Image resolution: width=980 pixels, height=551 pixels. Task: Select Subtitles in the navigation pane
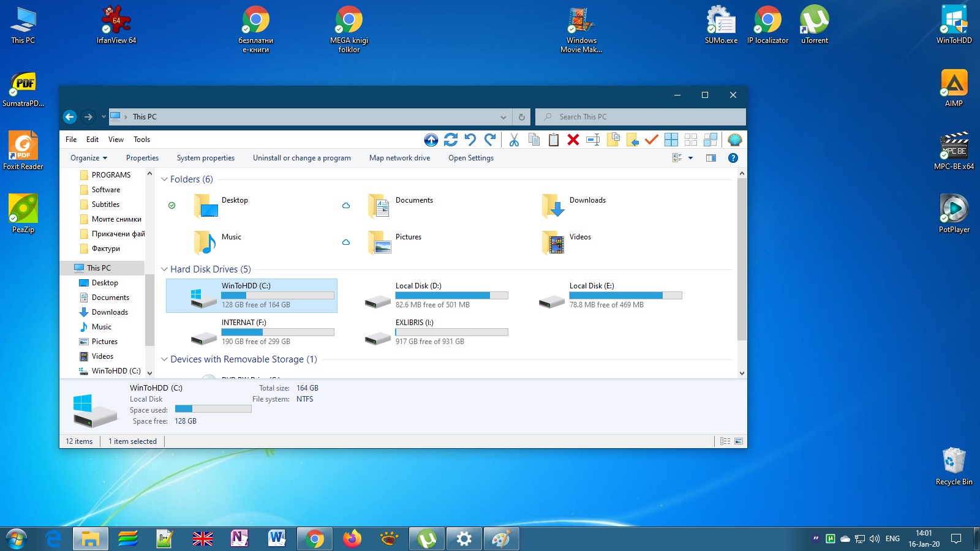[105, 204]
